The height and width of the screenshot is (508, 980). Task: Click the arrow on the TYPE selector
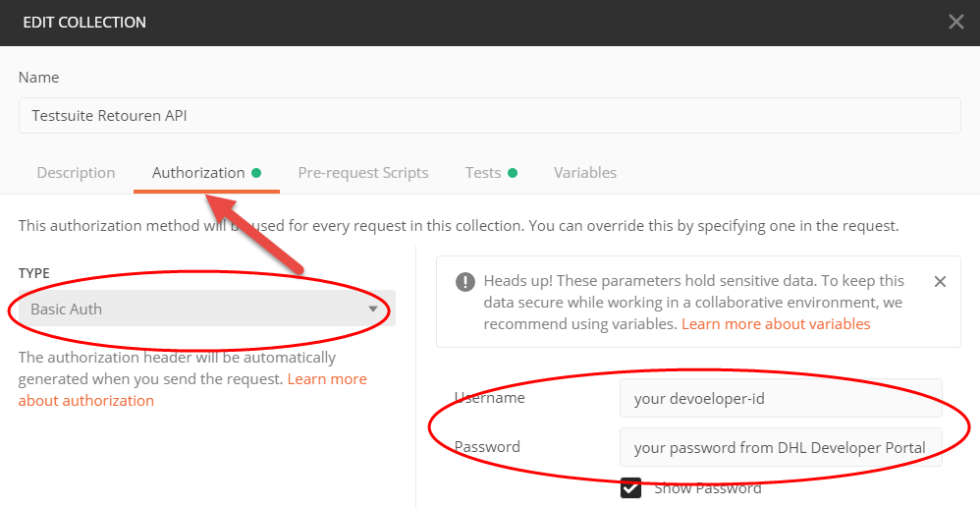(x=373, y=309)
